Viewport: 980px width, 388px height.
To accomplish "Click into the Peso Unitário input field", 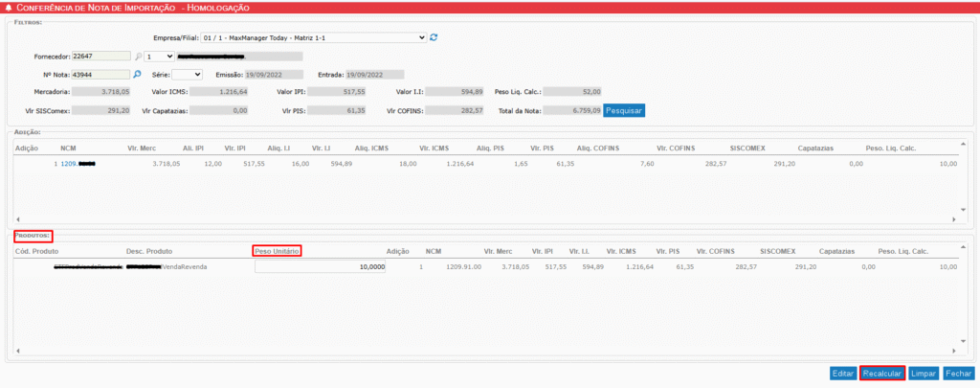I will pos(321,267).
